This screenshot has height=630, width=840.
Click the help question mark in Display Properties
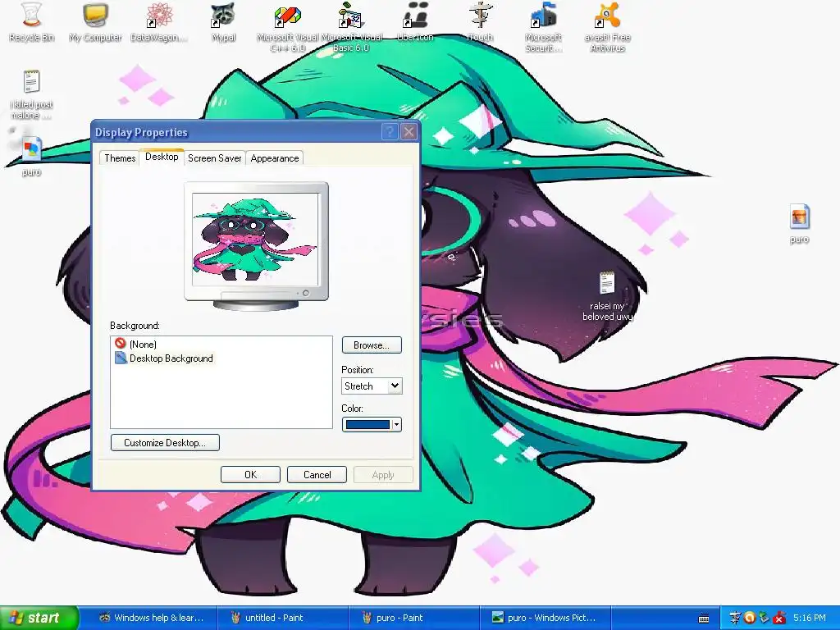click(x=390, y=132)
